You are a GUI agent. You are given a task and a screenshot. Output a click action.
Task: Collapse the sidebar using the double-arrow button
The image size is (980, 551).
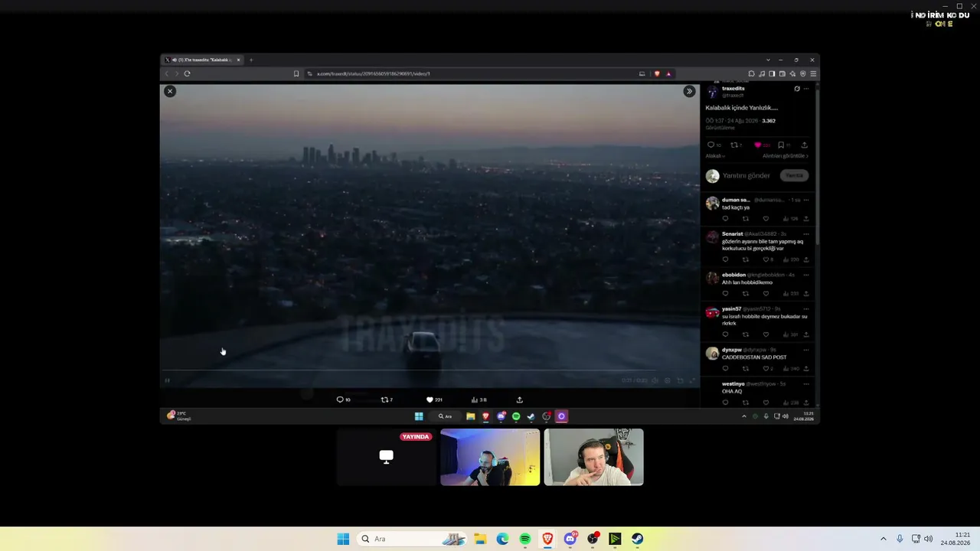click(689, 91)
